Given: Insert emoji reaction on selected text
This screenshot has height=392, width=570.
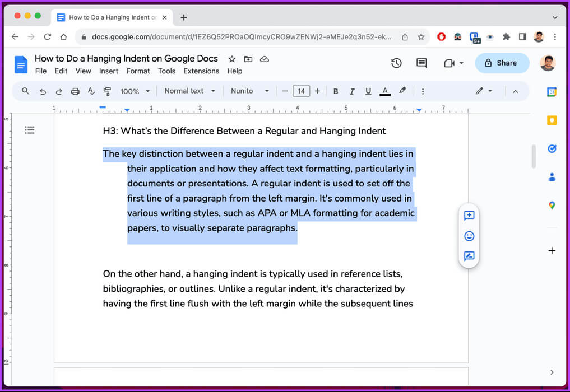Looking at the screenshot, I should tap(469, 236).
